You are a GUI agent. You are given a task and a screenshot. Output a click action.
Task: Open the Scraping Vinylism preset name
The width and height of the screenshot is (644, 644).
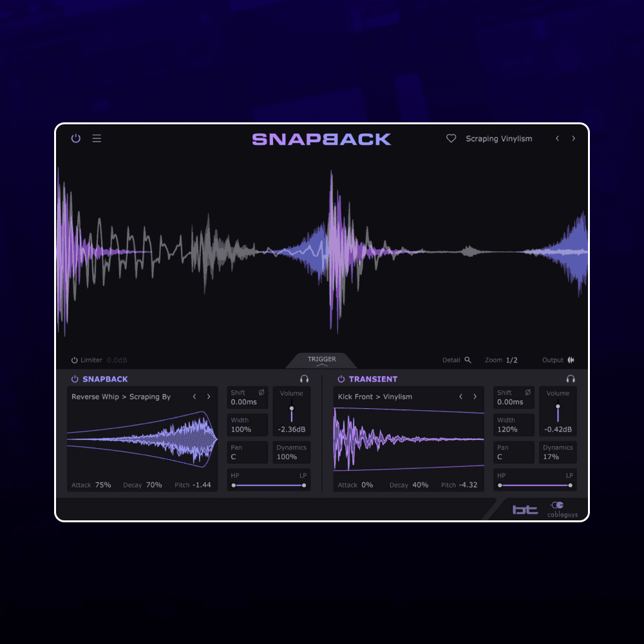[498, 139]
